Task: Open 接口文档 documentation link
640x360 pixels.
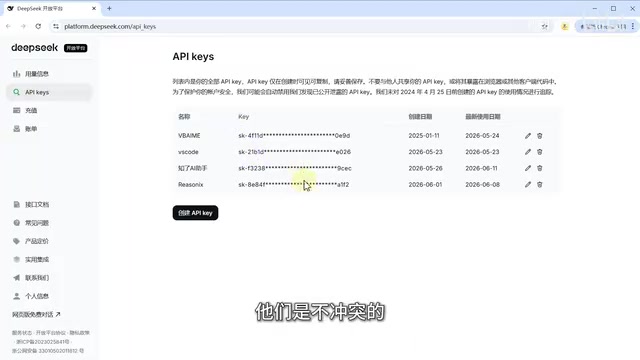Action: (49, 204)
